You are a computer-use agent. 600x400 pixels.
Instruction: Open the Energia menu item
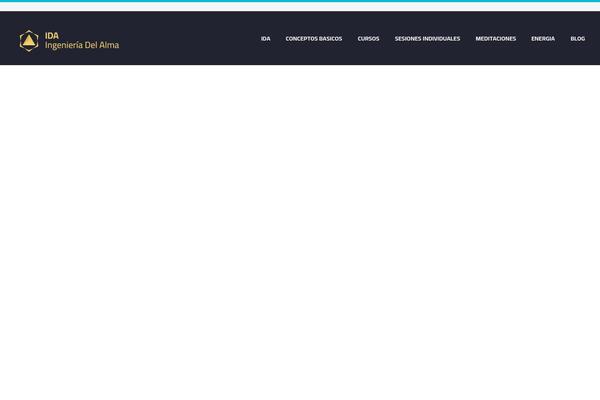(x=543, y=39)
